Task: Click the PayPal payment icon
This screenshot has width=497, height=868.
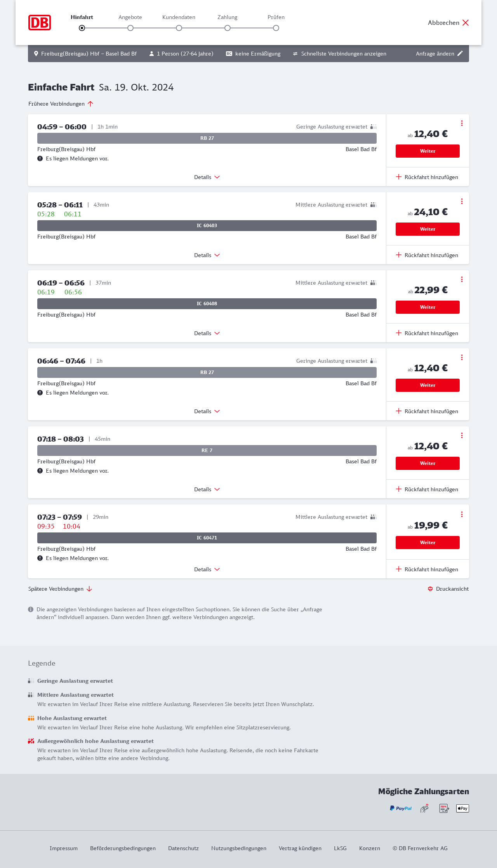Action: (401, 808)
